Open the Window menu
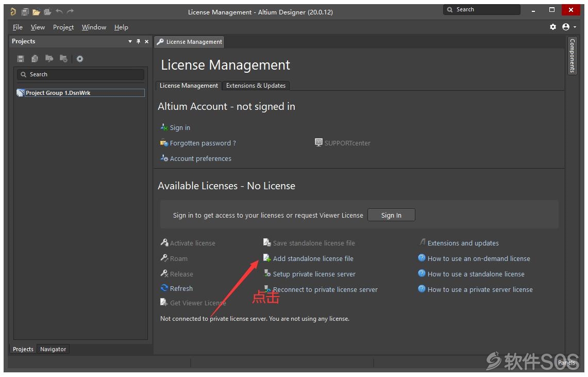Viewport: 588px width, 377px height. (94, 27)
